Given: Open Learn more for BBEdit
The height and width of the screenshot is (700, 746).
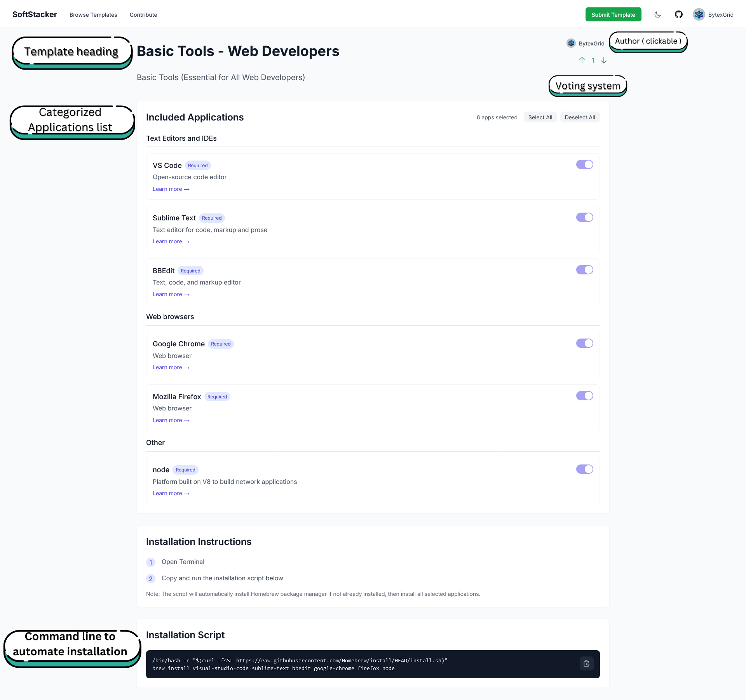Looking at the screenshot, I should point(171,294).
